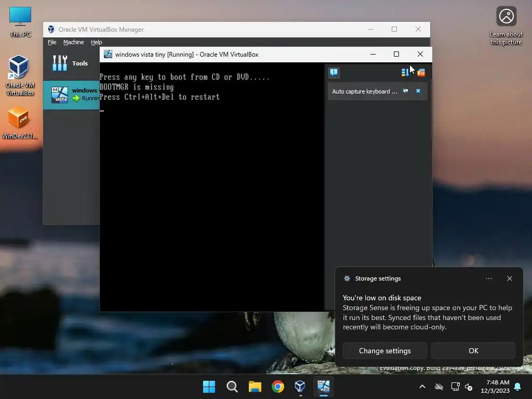This screenshot has width=532, height=399.
Task: Switch to VirtualBox Manager taskbar icon
Action: tap(300, 387)
